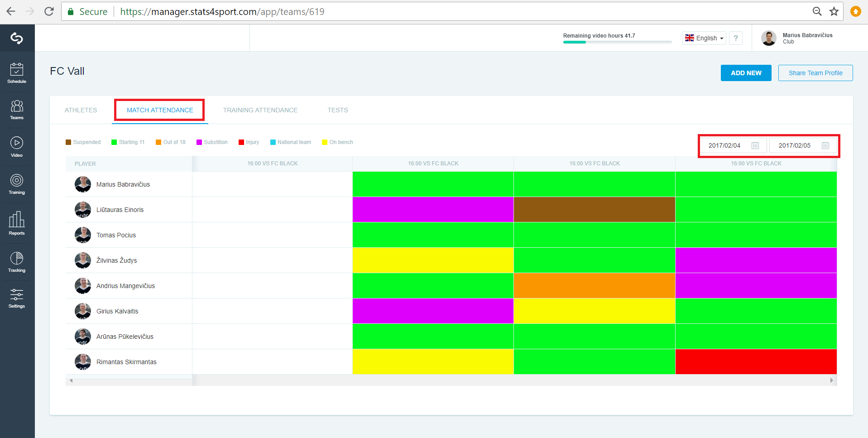Click the brown Suspended cell for Liūtauras Einoris
This screenshot has width=868, height=438.
tap(594, 209)
